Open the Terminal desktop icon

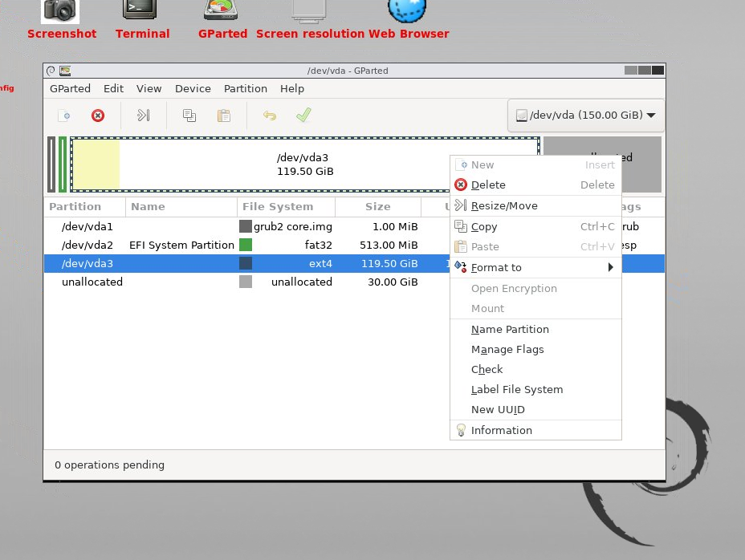click(140, 11)
